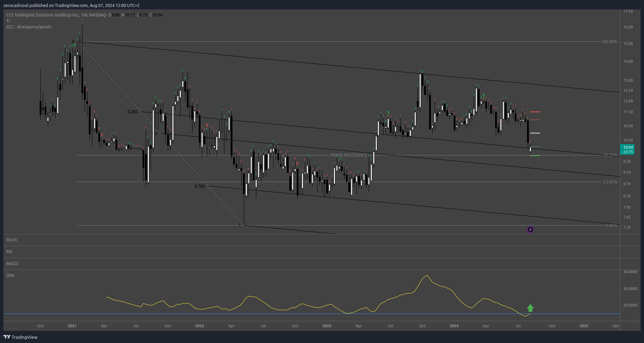Click the 40.0000 DMI axis value

click(630, 272)
